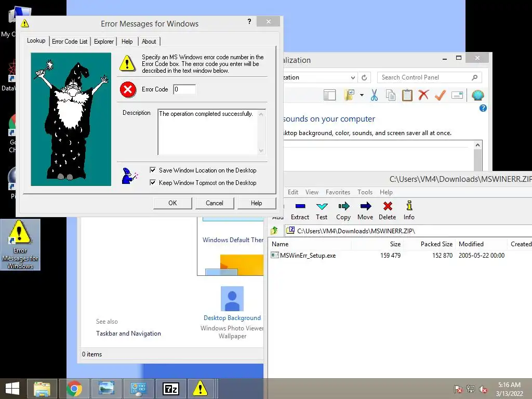Expand the folder options dropdown arrow
The width and height of the screenshot is (532, 399).
362,96
